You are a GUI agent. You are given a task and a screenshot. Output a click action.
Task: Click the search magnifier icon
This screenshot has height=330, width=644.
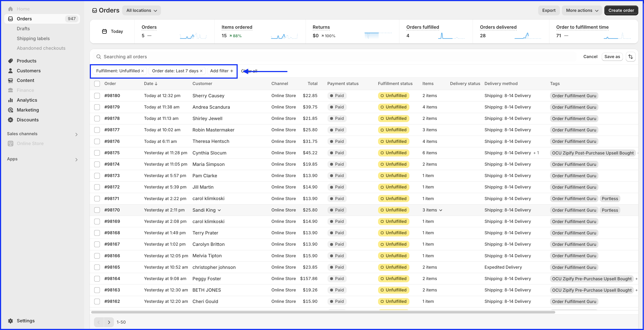click(99, 57)
